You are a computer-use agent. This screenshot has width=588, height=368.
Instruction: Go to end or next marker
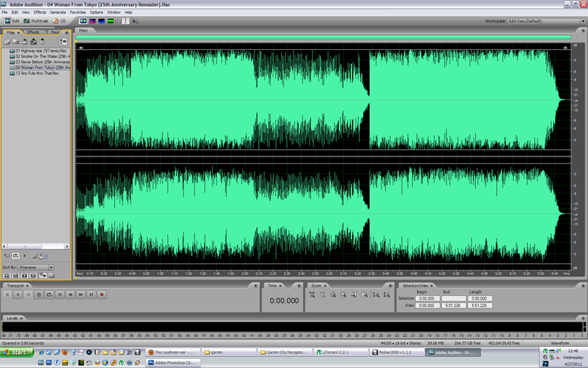click(91, 295)
